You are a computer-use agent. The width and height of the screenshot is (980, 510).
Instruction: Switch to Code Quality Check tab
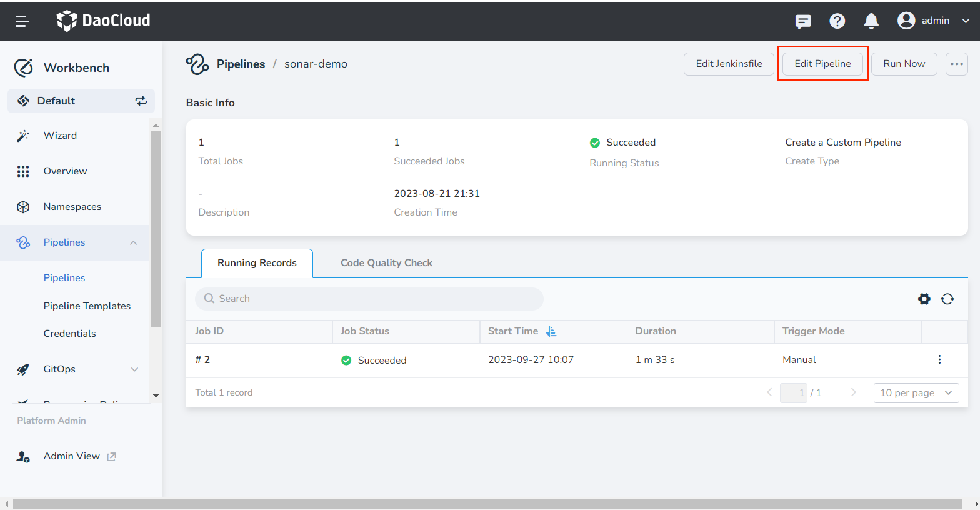click(386, 263)
